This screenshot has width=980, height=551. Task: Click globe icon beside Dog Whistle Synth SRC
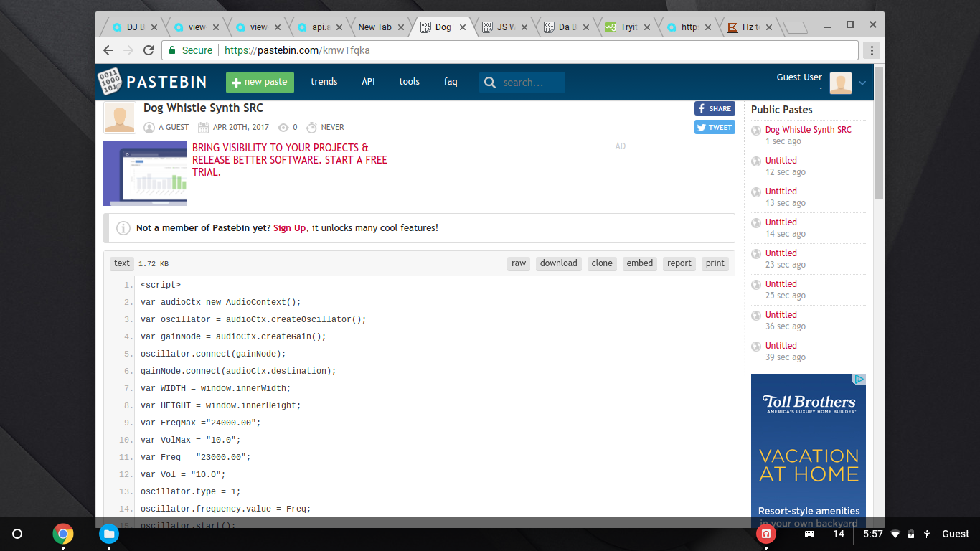pyautogui.click(x=756, y=131)
